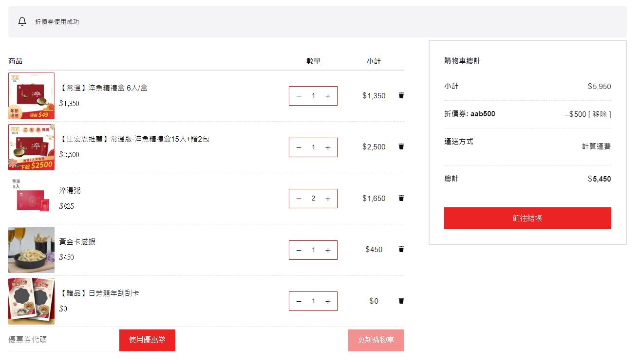Open the 淬湯粥 product thumbnail
Screen dimensions: 640x364
[x=31, y=199]
